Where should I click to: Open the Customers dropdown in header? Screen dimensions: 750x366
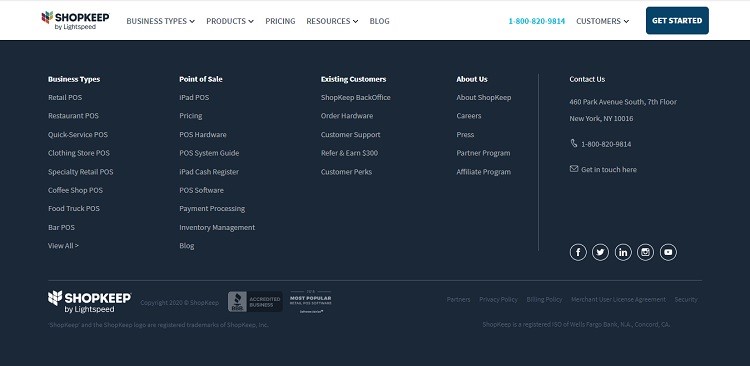603,21
